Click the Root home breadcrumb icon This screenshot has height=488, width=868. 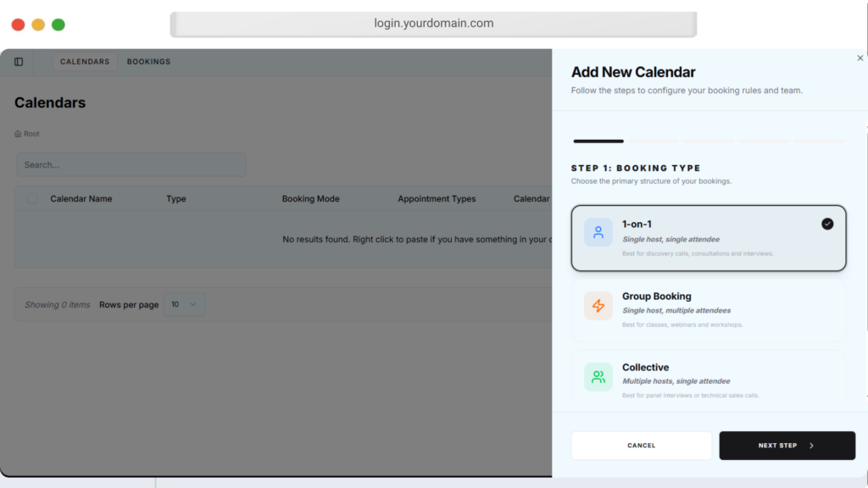click(18, 134)
